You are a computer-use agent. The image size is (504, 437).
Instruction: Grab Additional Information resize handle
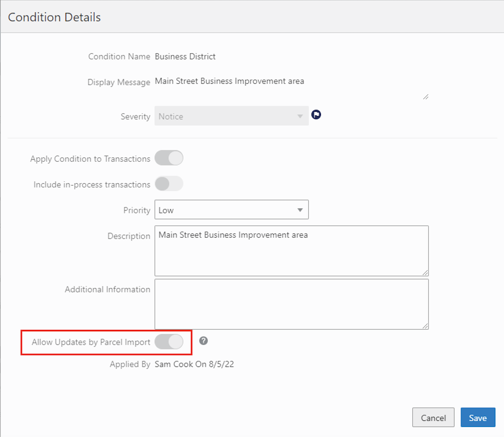[x=425, y=326]
